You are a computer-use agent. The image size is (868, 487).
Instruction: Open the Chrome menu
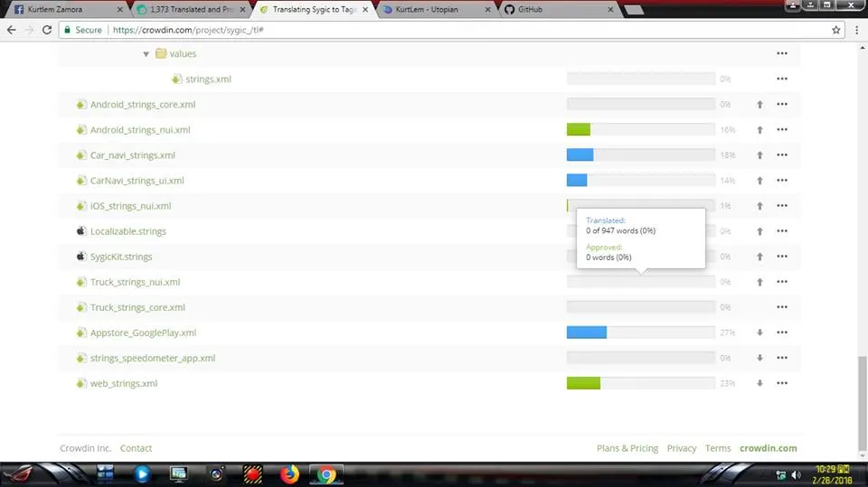point(856,30)
